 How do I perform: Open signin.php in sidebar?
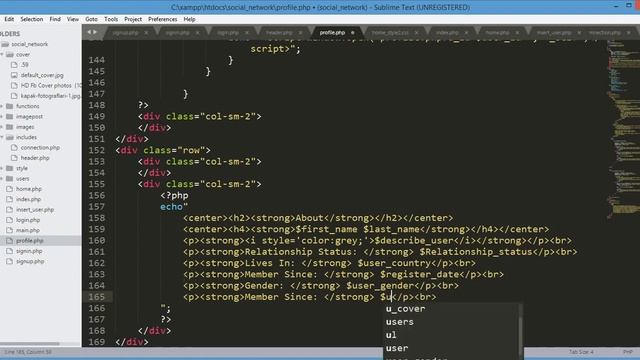coord(29,251)
